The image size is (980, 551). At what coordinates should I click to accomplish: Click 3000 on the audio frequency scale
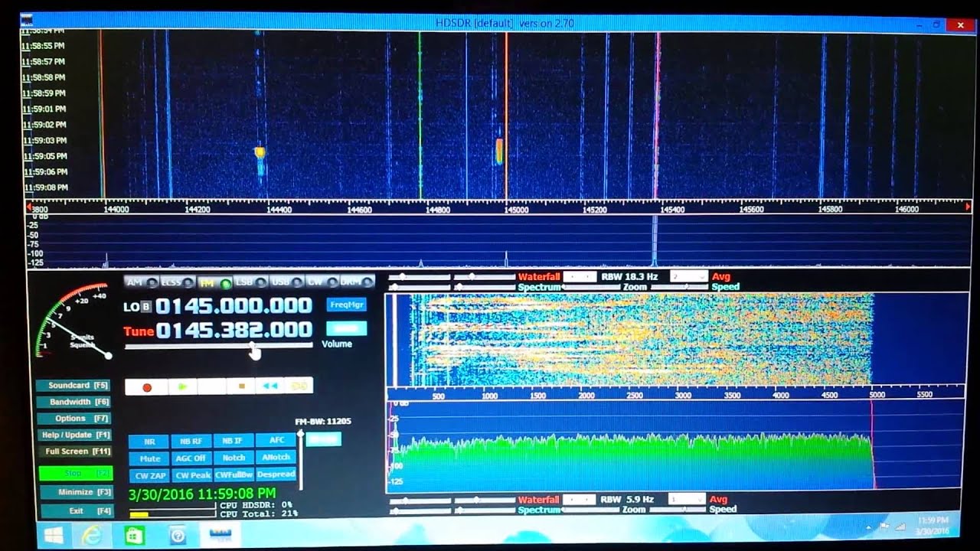(683, 396)
